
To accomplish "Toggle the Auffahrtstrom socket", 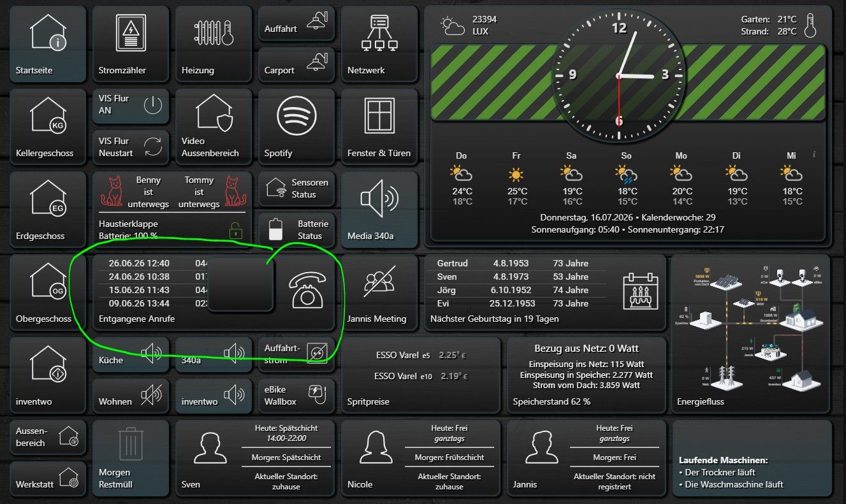I will click(x=296, y=354).
